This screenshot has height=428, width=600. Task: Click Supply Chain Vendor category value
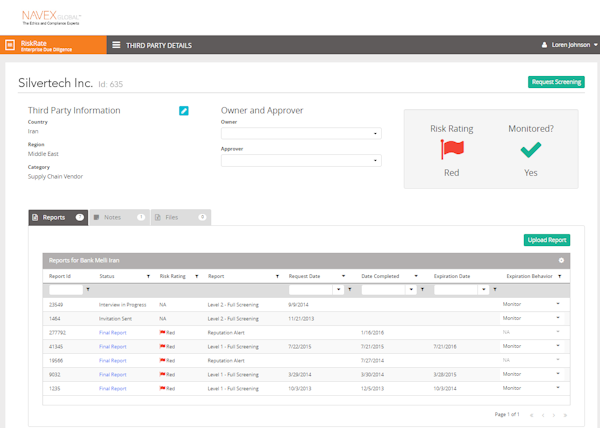pyautogui.click(x=55, y=176)
